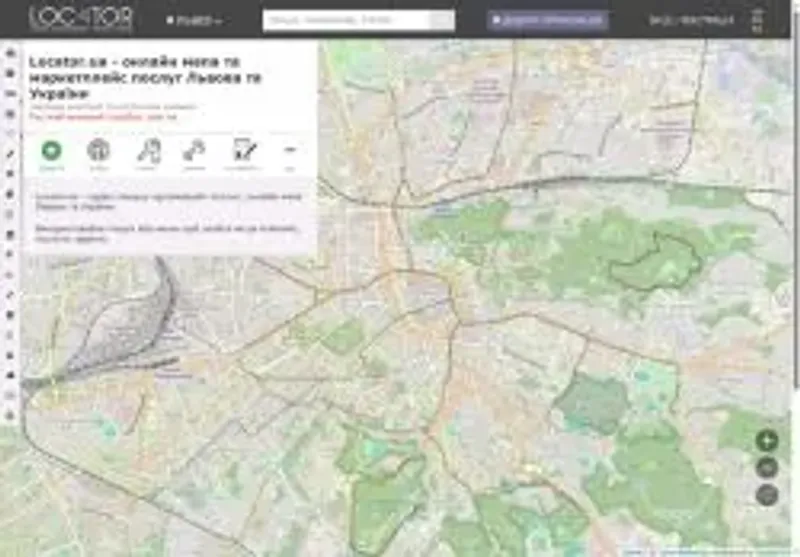Zoom in with green plus map button
Image resolution: width=800 pixels, height=557 pixels.
[x=767, y=440]
